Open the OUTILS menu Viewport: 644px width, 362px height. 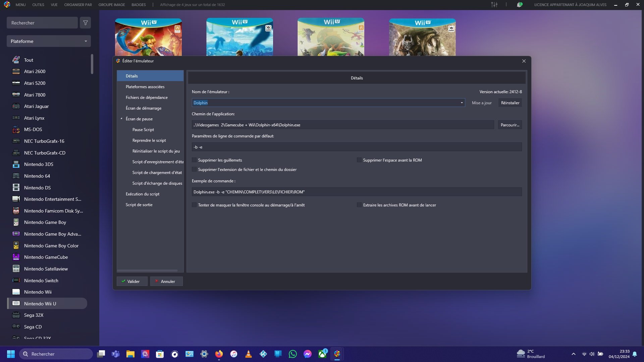pyautogui.click(x=38, y=5)
